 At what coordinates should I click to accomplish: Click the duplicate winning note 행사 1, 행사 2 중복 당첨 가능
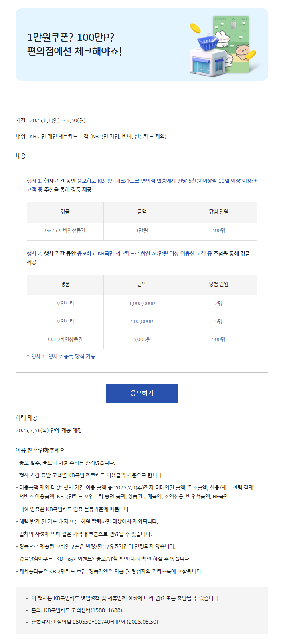point(61,356)
